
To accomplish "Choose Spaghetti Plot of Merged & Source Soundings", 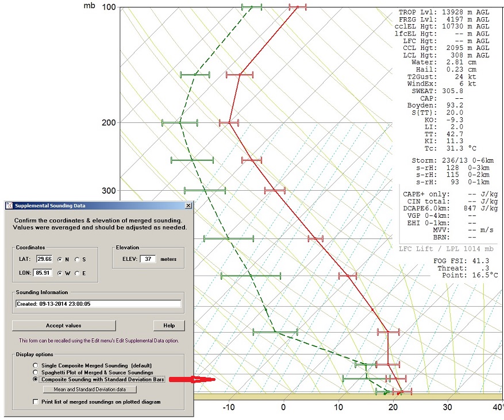I will click(36, 372).
